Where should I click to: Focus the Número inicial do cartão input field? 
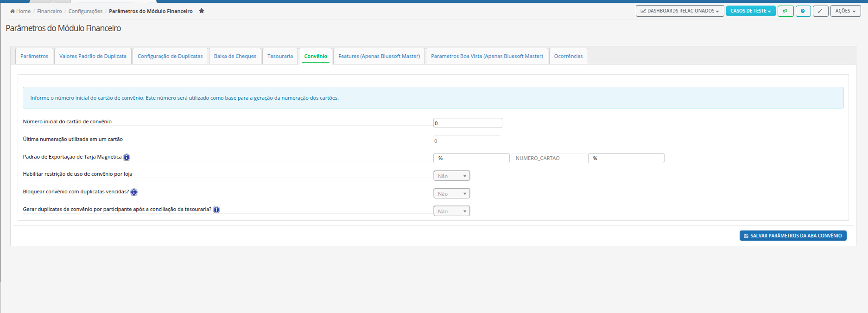pos(468,123)
